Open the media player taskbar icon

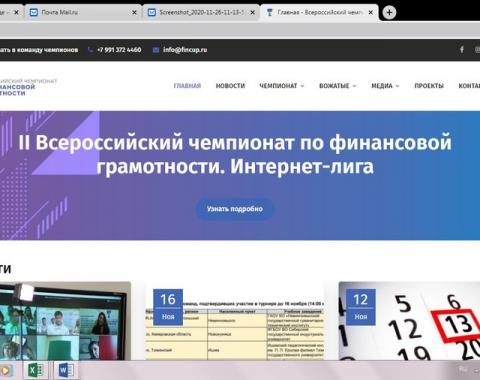pyautogui.click(x=6, y=370)
